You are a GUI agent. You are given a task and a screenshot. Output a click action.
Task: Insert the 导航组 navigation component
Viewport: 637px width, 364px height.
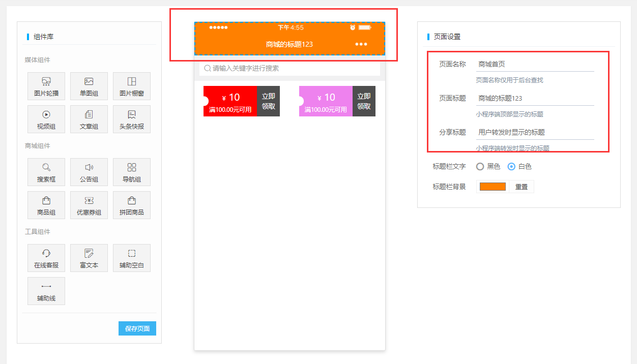[x=132, y=172]
